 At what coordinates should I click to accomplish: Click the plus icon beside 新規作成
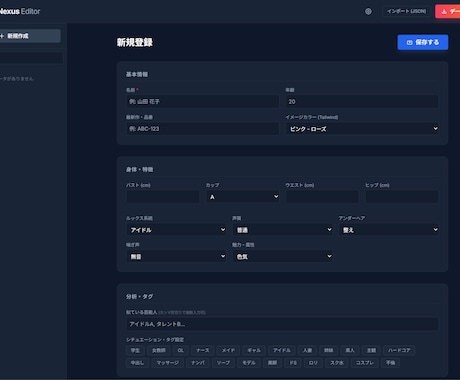[x=2, y=36]
